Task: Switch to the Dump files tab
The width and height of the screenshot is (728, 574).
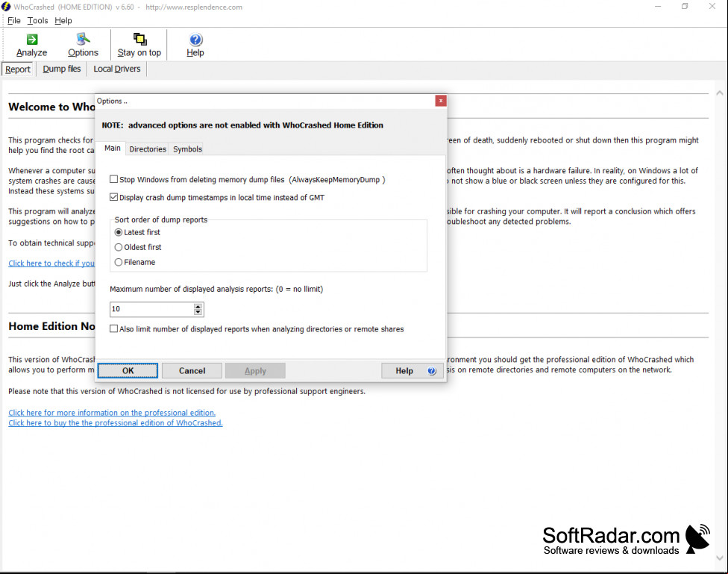Action: point(62,69)
